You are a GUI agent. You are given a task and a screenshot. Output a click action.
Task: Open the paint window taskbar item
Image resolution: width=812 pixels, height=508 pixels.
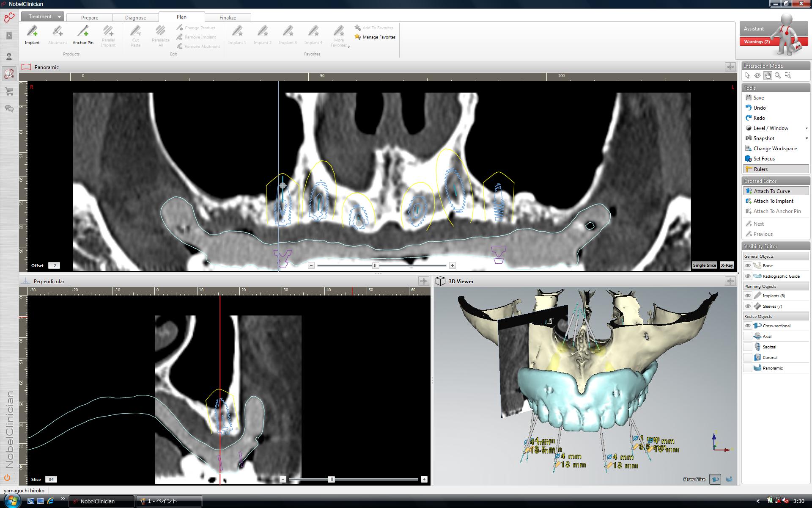pos(169,501)
